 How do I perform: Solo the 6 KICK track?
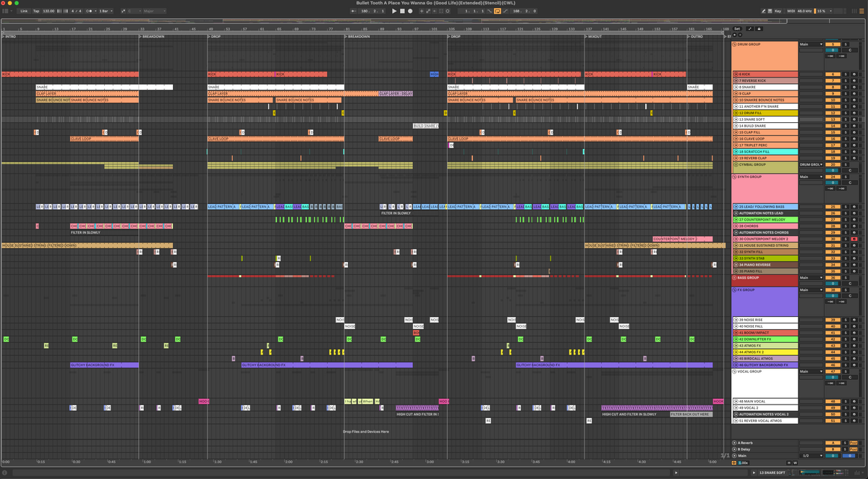tap(845, 75)
